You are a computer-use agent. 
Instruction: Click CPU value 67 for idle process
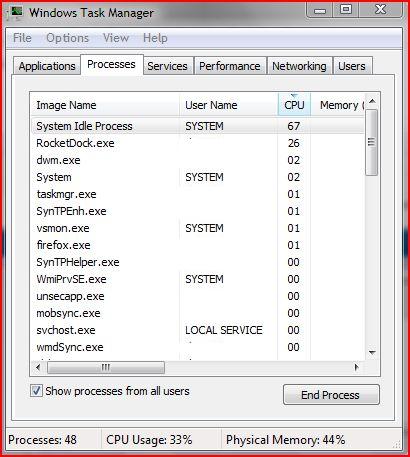point(294,126)
